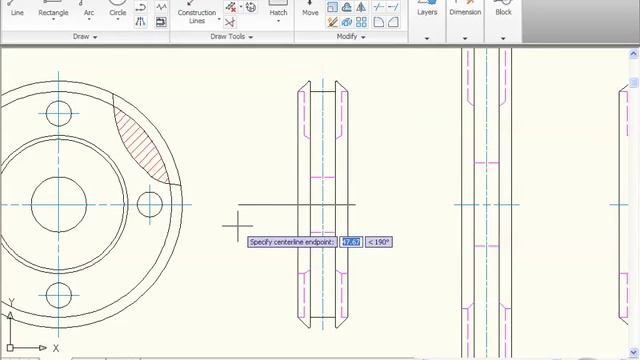Screen dimensions: 640x360
Task: Click the crossed red lines icon in Draw Tools
Action: pyautogui.click(x=230, y=22)
